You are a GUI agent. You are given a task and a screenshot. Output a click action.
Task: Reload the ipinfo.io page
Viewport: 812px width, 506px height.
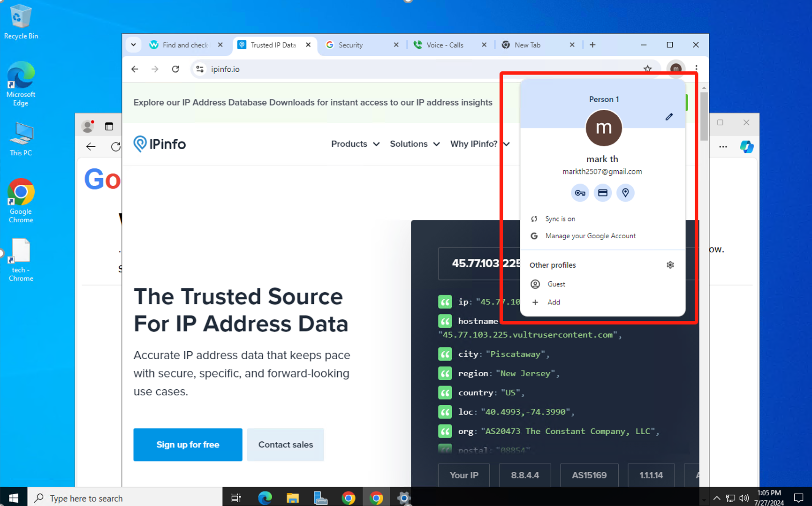tap(175, 69)
